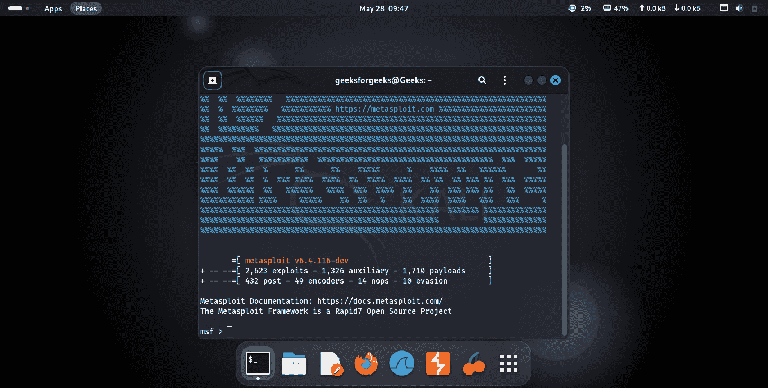Screen dimensions: 768x388
Task: Launch Terminal from the dock
Action: point(258,364)
